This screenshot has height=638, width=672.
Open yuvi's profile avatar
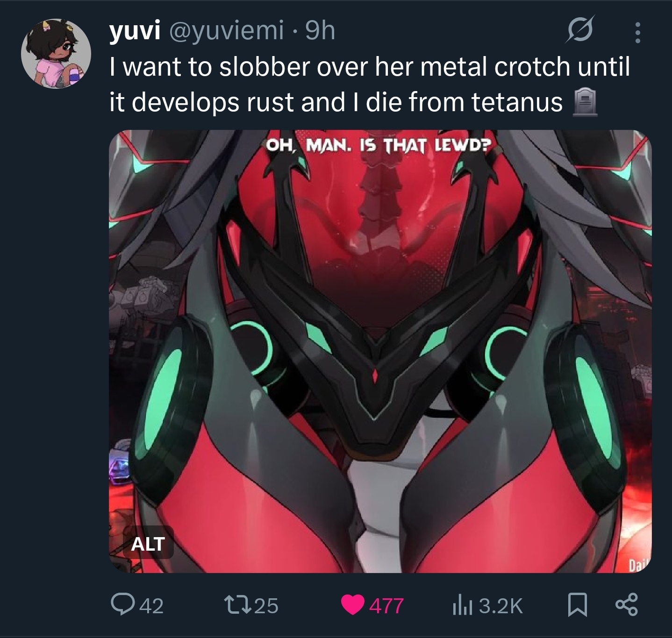(x=56, y=53)
